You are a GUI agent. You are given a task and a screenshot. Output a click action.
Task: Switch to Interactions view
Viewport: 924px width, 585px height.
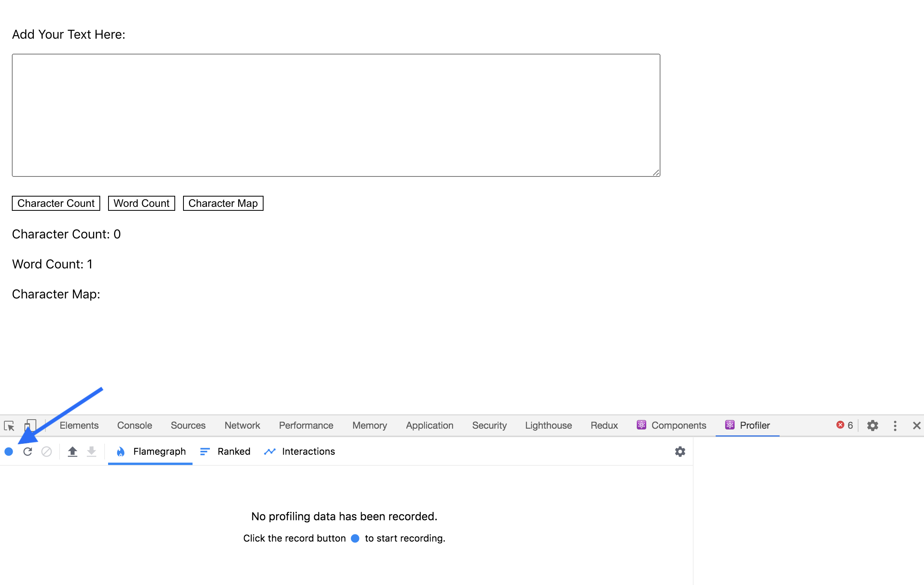pyautogui.click(x=299, y=452)
